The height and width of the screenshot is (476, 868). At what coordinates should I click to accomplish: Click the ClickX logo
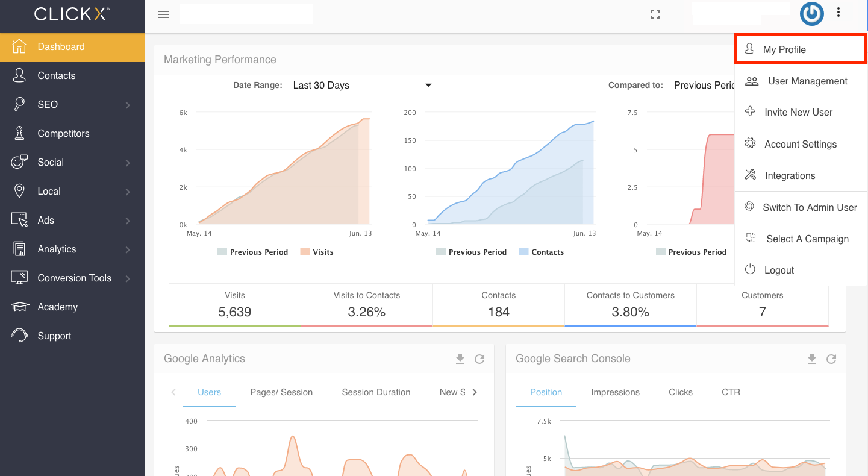72,14
